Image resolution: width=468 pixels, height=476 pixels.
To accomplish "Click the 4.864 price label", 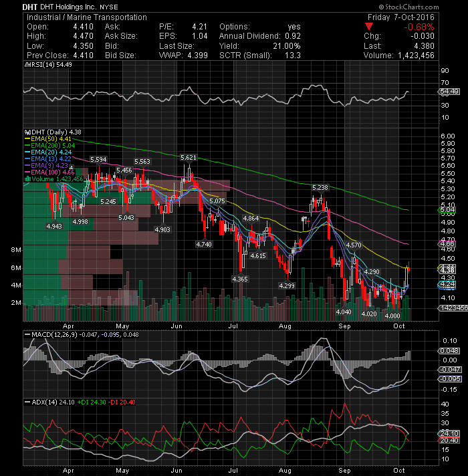I will 251,218.
